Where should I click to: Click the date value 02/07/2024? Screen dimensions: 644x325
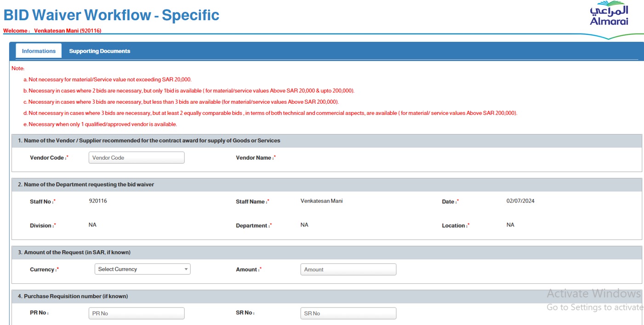[x=520, y=201]
